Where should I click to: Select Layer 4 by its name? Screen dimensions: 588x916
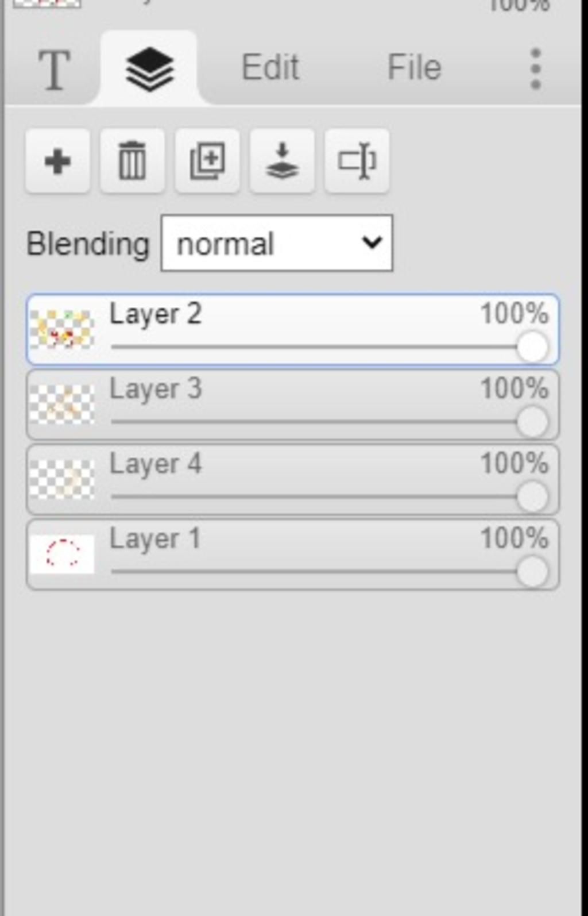click(156, 464)
